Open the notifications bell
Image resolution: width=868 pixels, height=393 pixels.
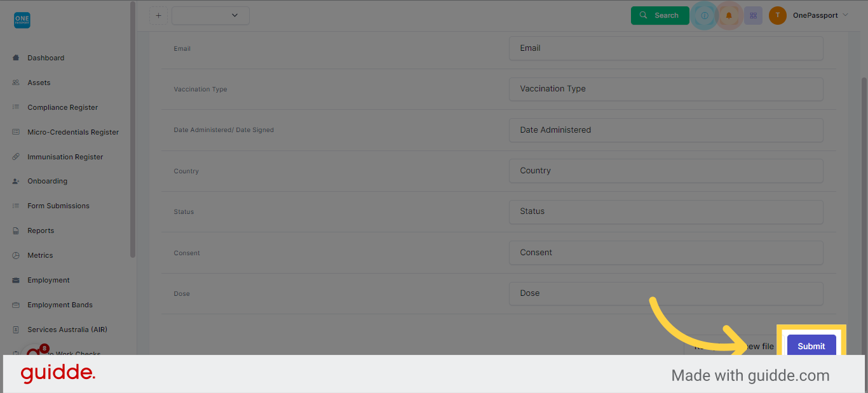729,15
